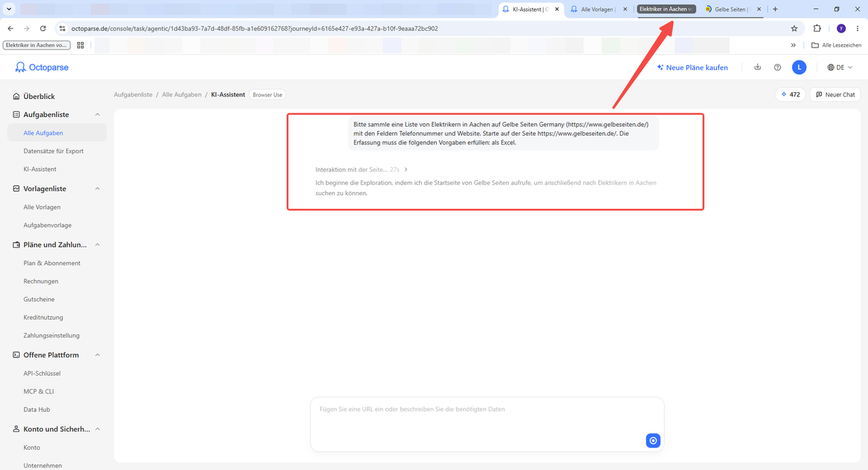
Task: Switch to 'Elektriker in Aachen' browser tab
Action: tap(666, 9)
